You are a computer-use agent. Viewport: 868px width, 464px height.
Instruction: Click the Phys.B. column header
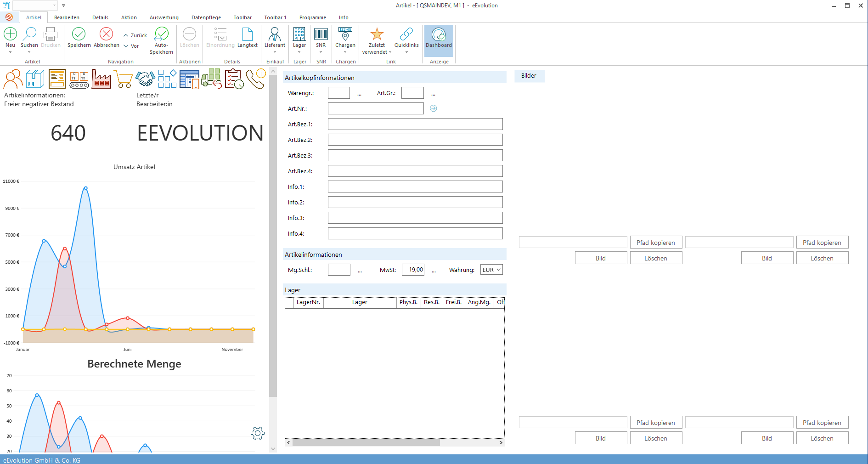click(408, 302)
